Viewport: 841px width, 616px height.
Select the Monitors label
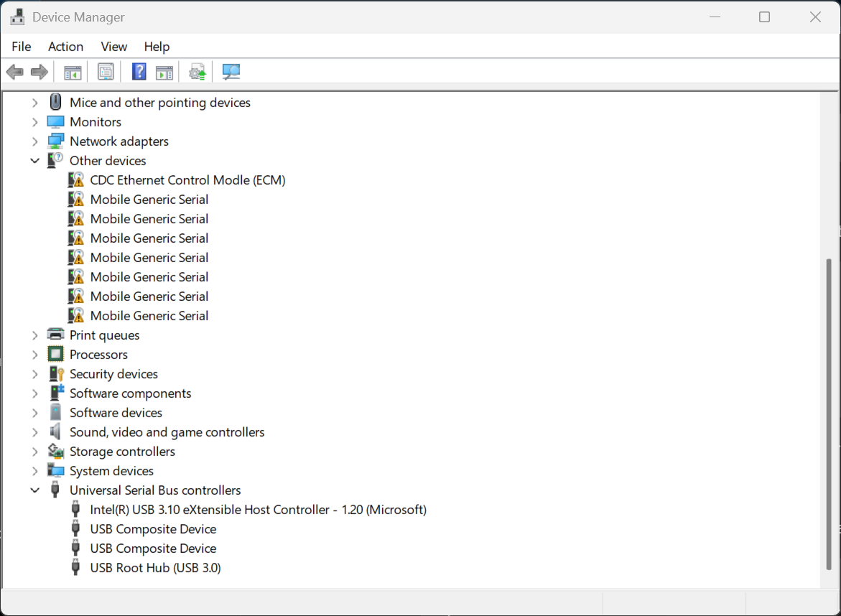96,122
